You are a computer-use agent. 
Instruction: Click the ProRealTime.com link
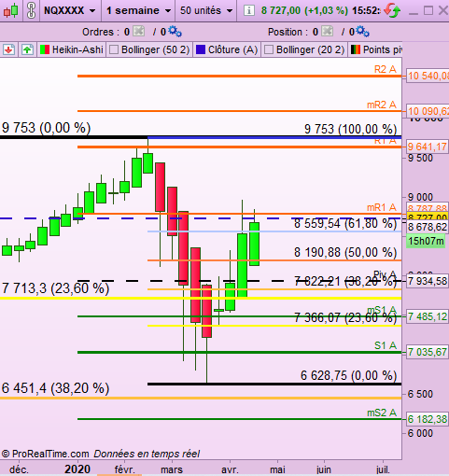point(45,454)
